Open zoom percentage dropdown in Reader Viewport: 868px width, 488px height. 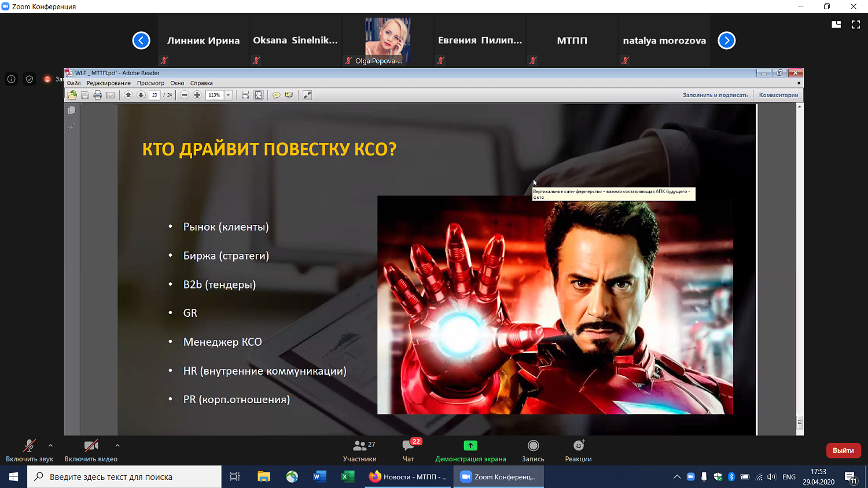[228, 95]
